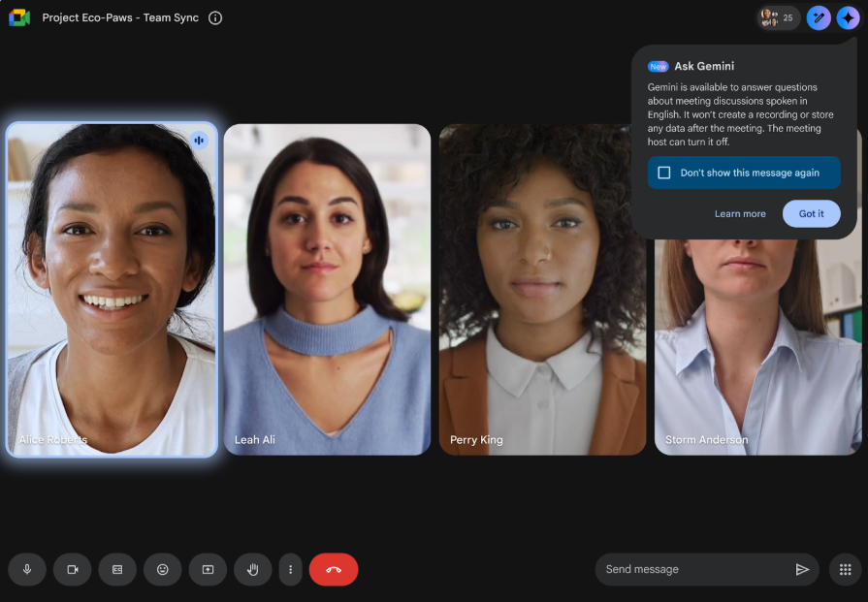Leave the call

coord(334,569)
